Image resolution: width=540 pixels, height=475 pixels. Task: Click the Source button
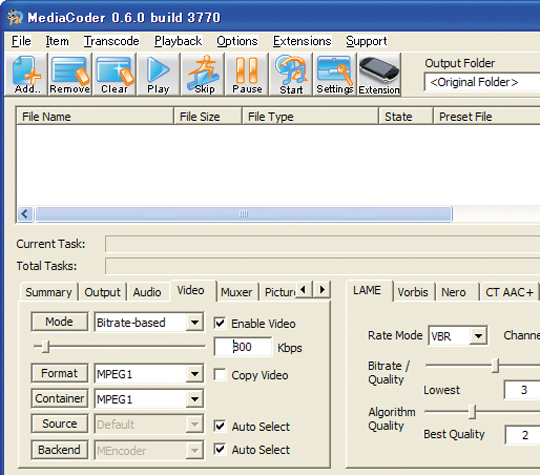click(59, 423)
